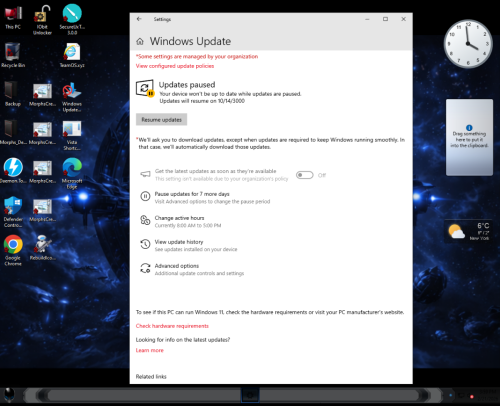Open Change active hours option
The image size is (500, 406).
180,221
